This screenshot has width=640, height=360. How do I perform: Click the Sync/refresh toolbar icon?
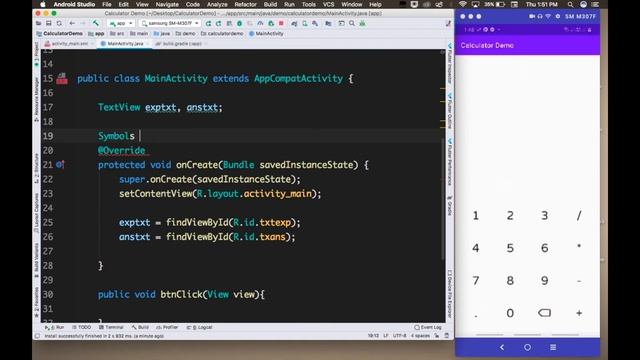tap(59, 24)
